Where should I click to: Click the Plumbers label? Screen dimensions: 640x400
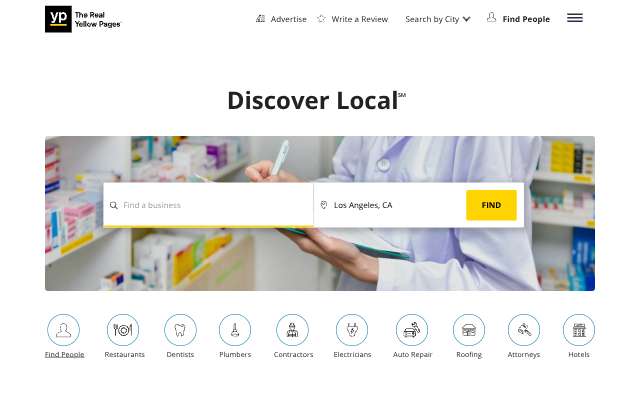point(235,354)
